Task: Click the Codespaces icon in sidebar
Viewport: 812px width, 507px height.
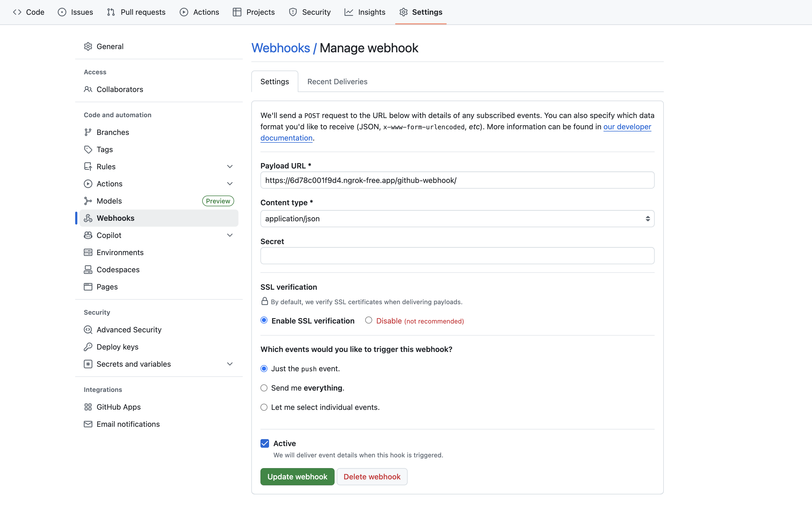Action: coord(88,270)
